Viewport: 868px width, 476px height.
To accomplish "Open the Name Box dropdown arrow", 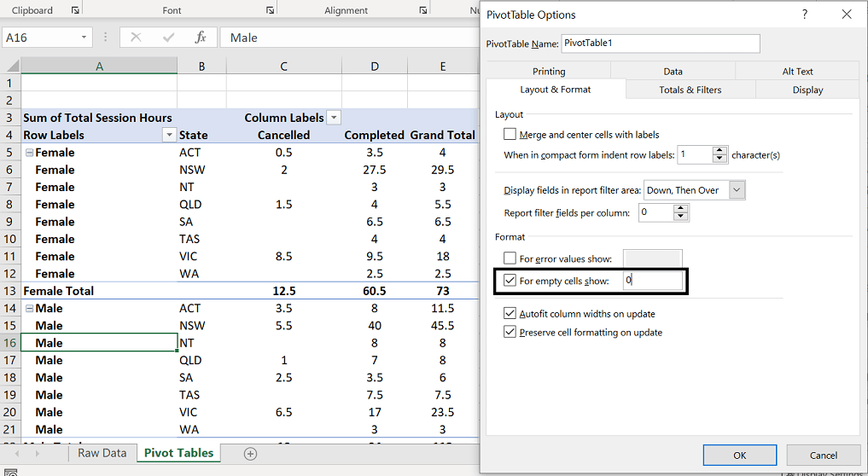I will tap(84, 38).
